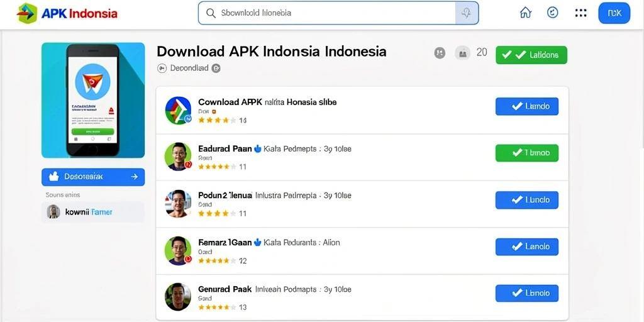Click the count 20 near header
The width and height of the screenshot is (644, 322).
pos(482,52)
